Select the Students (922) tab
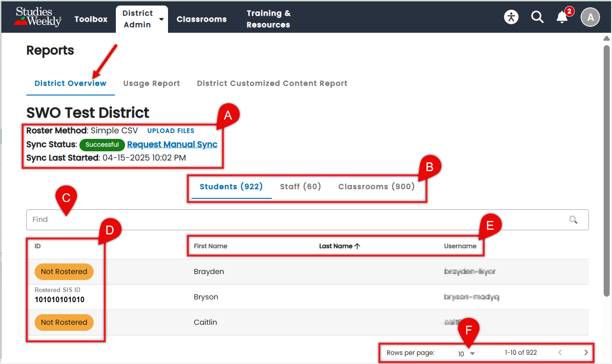Image resolution: width=612 pixels, height=364 pixels. click(x=231, y=187)
